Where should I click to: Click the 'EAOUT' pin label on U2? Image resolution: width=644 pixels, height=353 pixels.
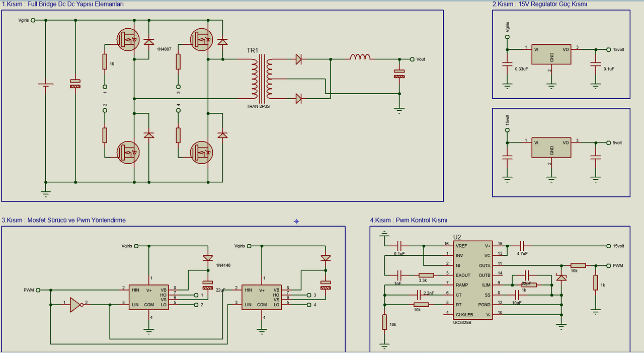[463, 275]
